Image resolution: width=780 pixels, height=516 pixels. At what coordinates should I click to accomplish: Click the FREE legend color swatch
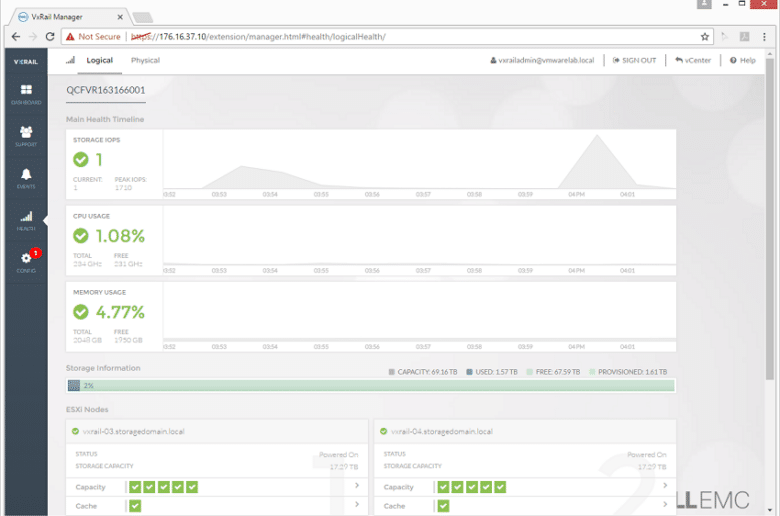(529, 372)
